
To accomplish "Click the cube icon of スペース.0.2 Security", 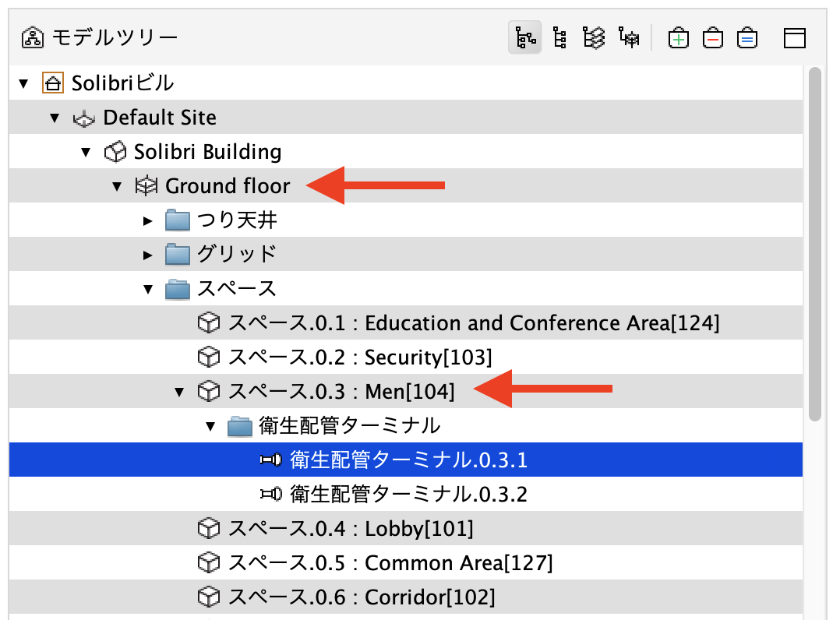I will 208,357.
